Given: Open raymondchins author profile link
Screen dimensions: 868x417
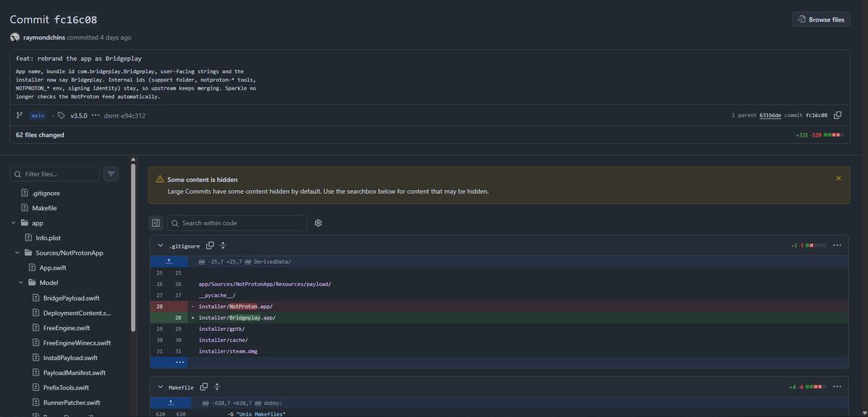Looking at the screenshot, I should point(45,38).
